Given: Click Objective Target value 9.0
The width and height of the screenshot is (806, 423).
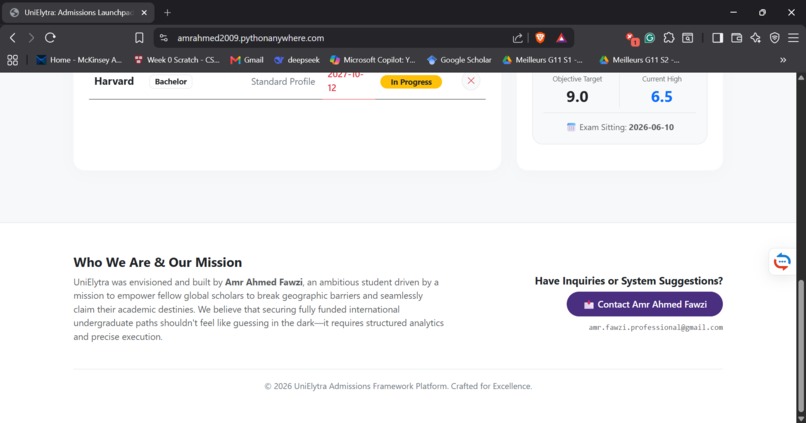Looking at the screenshot, I should (577, 97).
